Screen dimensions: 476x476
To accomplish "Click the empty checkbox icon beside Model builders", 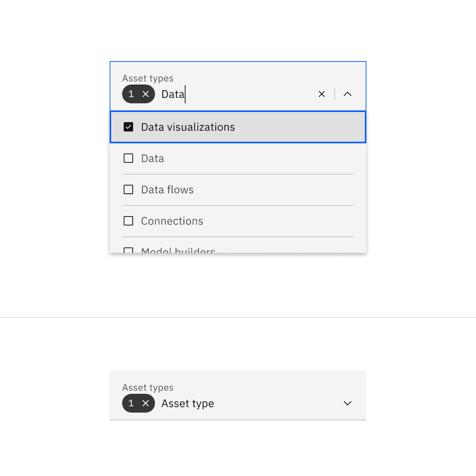I will 129,251.
